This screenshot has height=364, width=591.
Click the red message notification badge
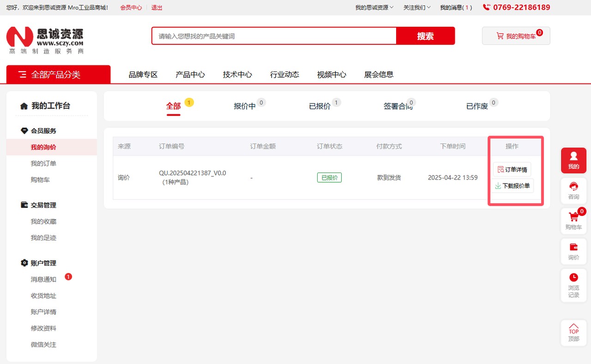click(x=68, y=277)
